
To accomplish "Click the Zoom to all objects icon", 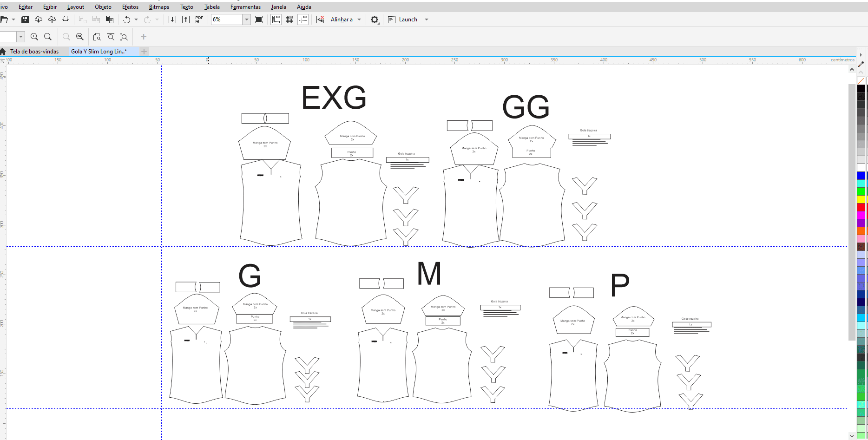I will point(80,37).
